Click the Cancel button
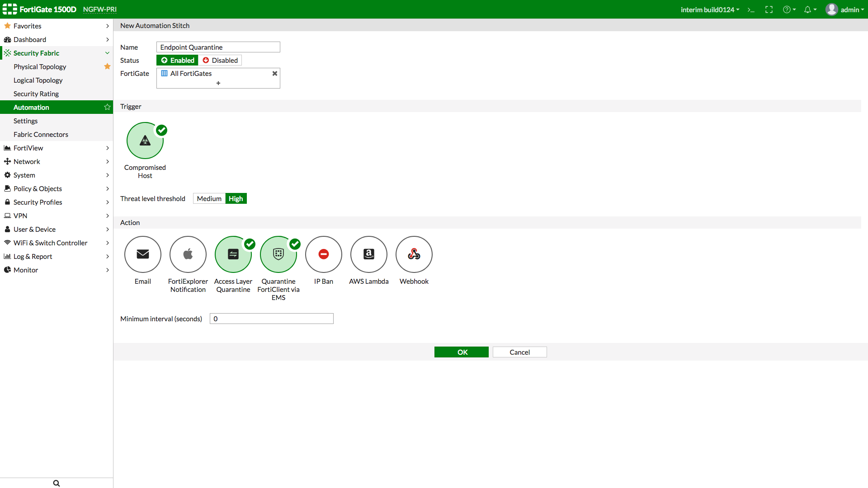 (x=519, y=352)
